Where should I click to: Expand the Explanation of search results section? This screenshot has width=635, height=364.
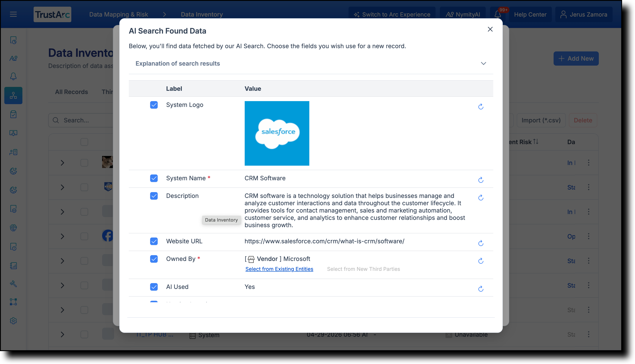click(x=311, y=63)
